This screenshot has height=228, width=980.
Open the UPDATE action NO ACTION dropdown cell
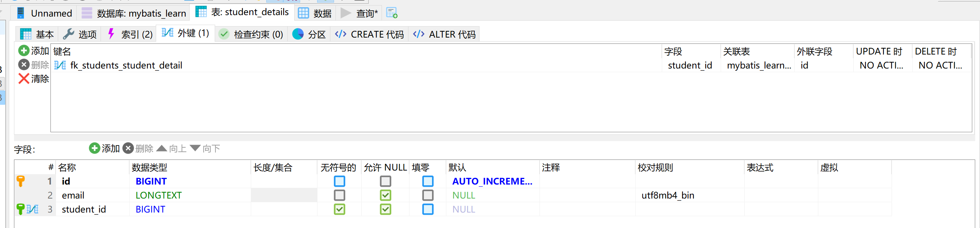pos(881,66)
